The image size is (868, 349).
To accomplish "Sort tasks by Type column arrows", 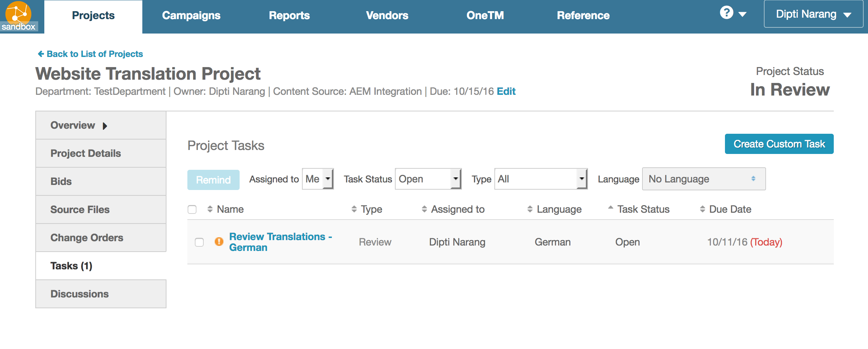I will (354, 209).
